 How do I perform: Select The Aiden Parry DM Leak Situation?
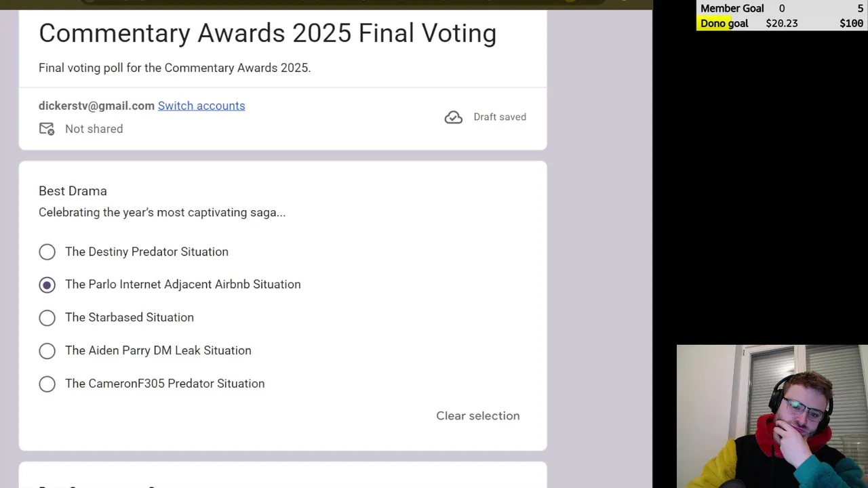[47, 350]
